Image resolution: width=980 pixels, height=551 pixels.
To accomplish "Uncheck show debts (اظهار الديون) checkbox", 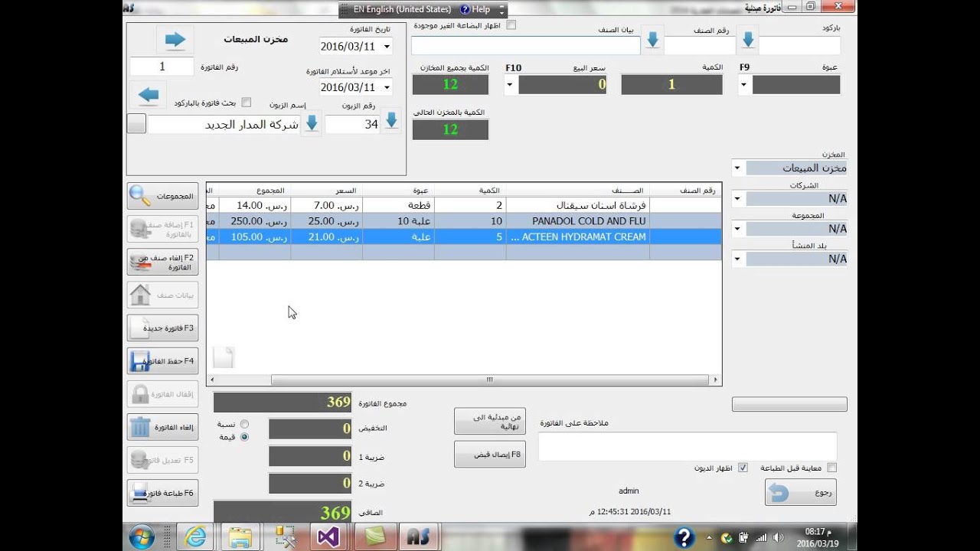I will pyautogui.click(x=743, y=468).
